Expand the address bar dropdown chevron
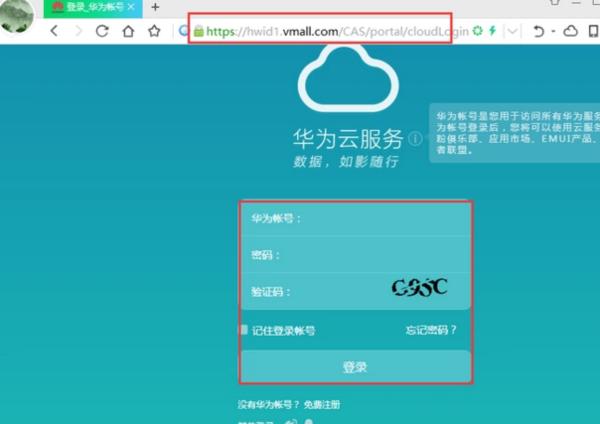This screenshot has height=424, width=600. pos(512,31)
